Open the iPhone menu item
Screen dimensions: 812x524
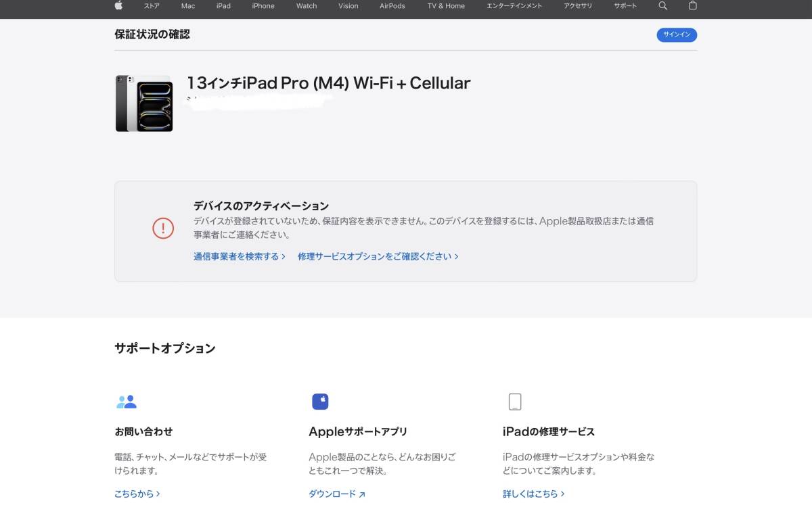(263, 6)
